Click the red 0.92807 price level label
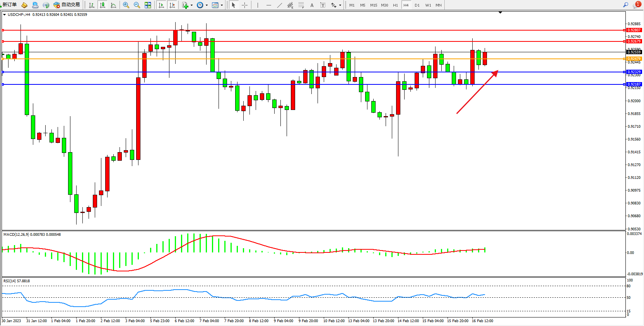This screenshot has height=326, width=644. [634, 30]
